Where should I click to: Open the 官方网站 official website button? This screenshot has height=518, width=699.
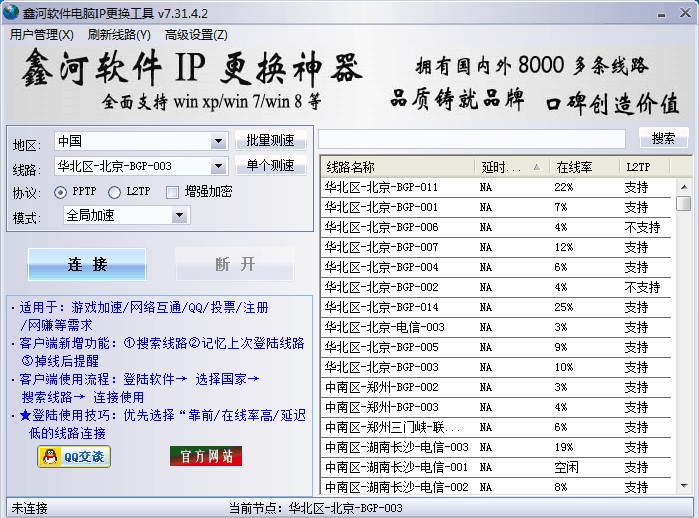(206, 456)
